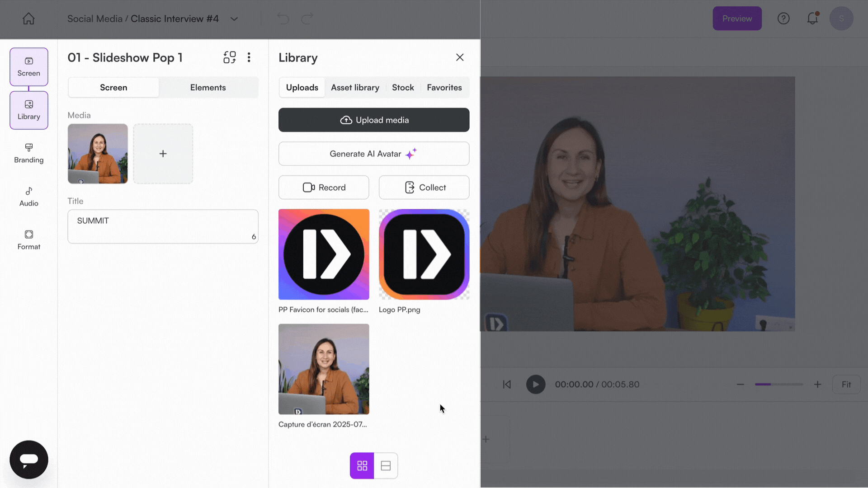The width and height of the screenshot is (868, 488).
Task: Expand the Classic Interview #4 project dropdown
Action: click(x=234, y=19)
